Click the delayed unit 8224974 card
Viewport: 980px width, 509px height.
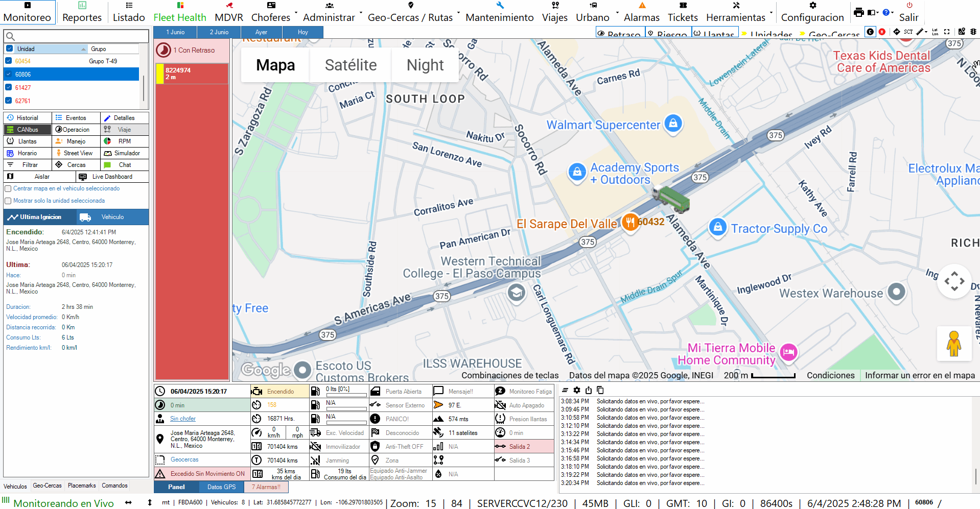click(x=192, y=74)
